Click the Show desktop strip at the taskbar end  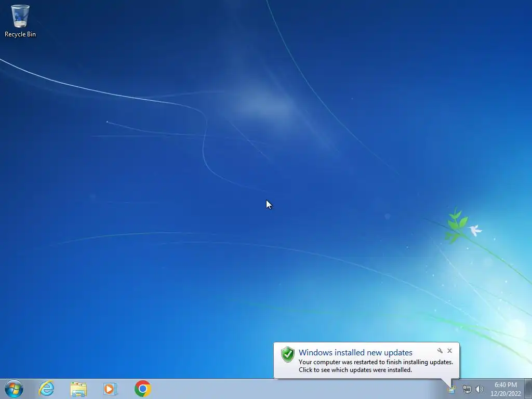(528, 389)
